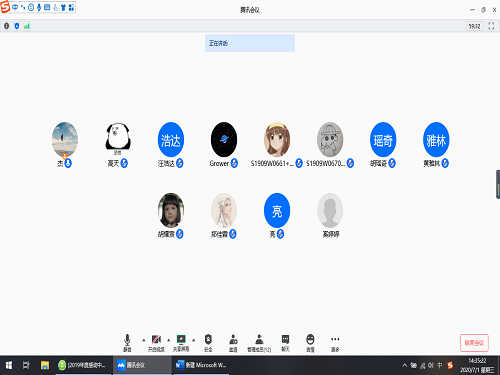
Task: Click the blue shield security status icon
Action: (x=17, y=26)
